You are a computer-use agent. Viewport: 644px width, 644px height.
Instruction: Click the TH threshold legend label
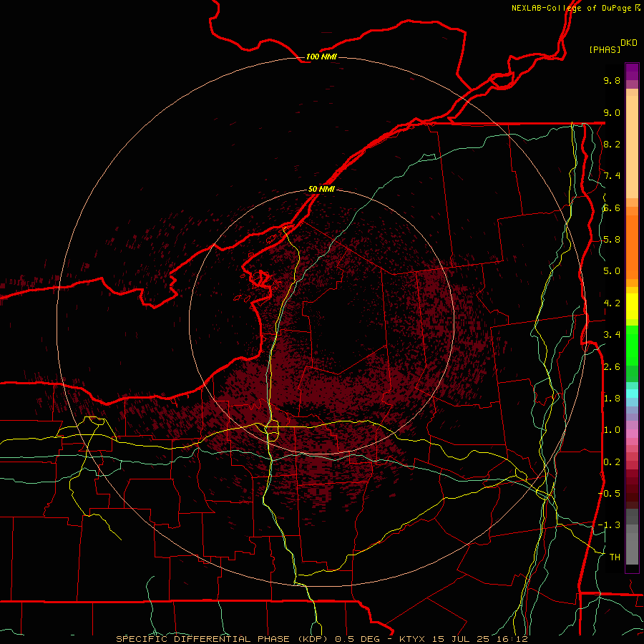point(615,557)
